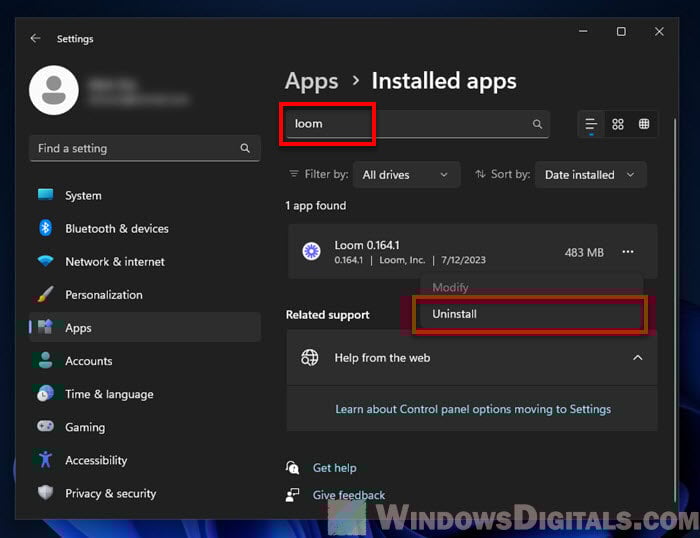This screenshot has height=538, width=700.
Task: Click the Loom 0.164.1 app name
Action: click(x=367, y=245)
